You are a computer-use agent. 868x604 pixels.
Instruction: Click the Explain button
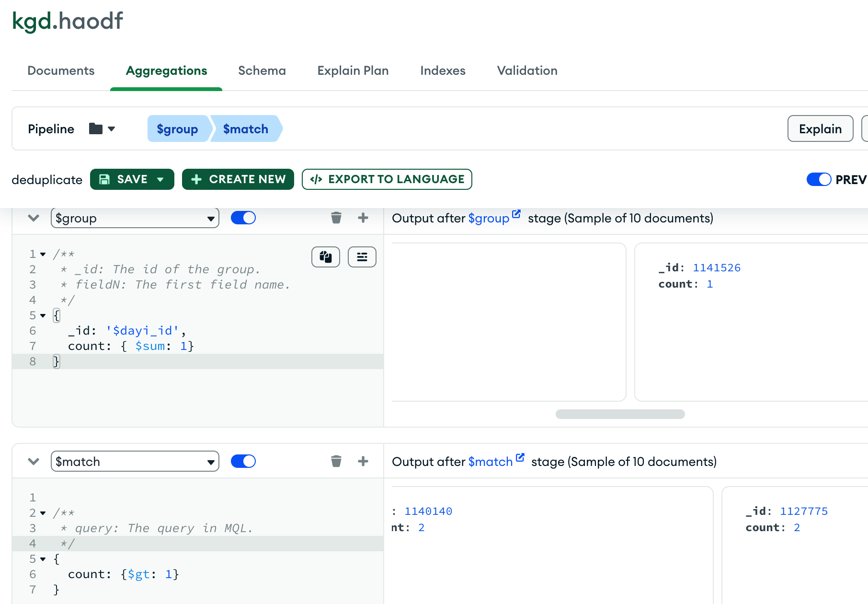click(820, 129)
